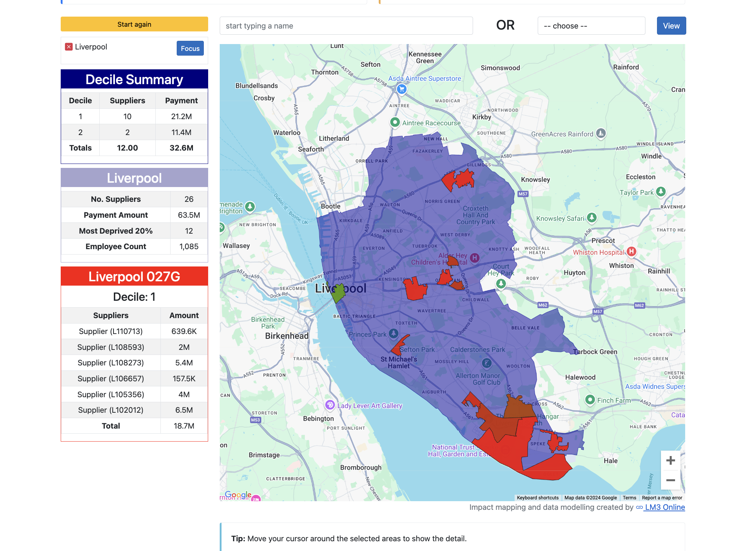The height and width of the screenshot is (551, 756).
Task: Click the 'Supplier (L106657)' row
Action: (134, 378)
